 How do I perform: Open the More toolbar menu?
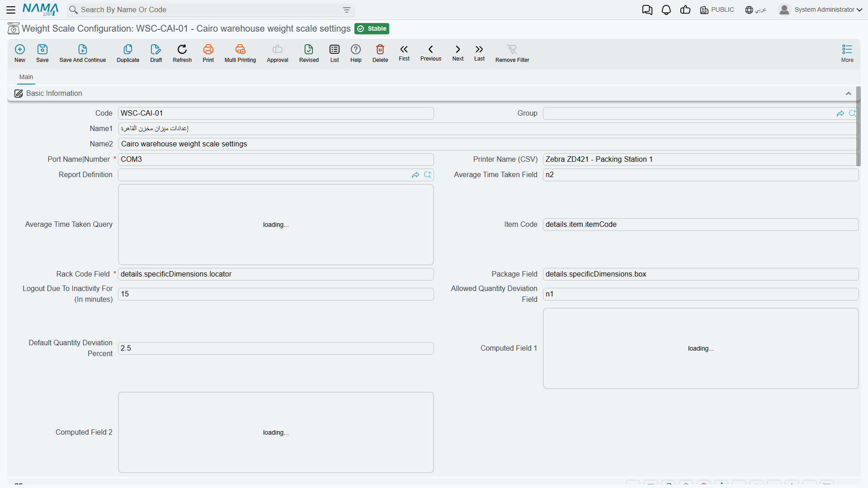point(847,53)
